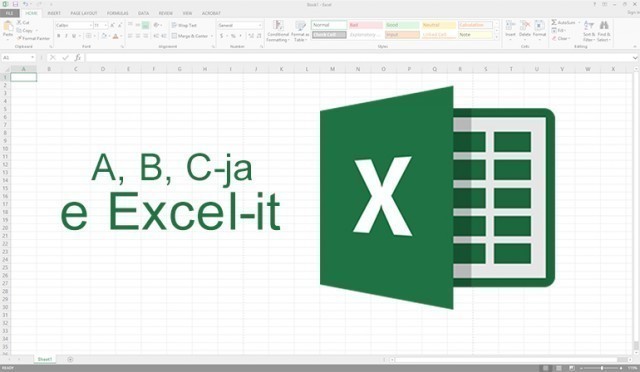
Task: Toggle Wrap Text
Action: point(184,25)
